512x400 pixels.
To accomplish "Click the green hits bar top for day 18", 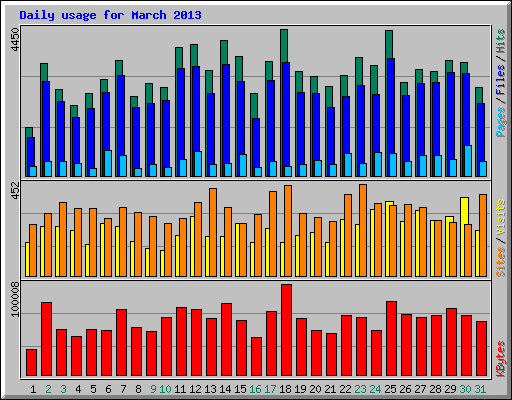I will point(284,46).
